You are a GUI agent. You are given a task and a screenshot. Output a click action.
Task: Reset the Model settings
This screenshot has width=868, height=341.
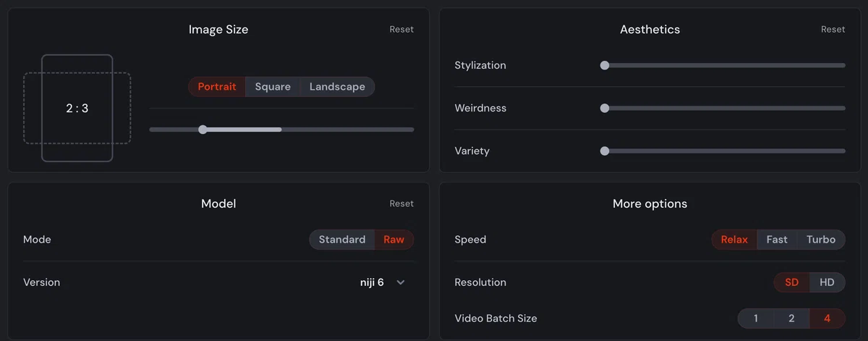pos(401,203)
